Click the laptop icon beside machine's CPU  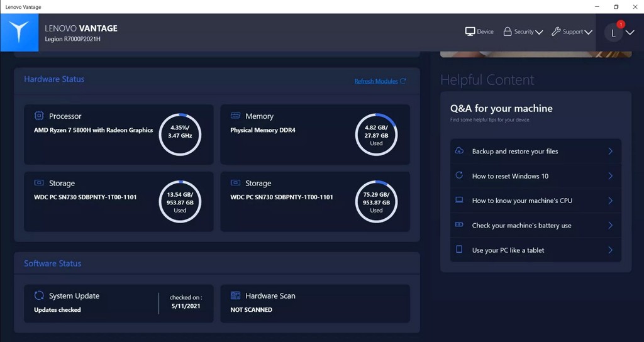point(459,200)
